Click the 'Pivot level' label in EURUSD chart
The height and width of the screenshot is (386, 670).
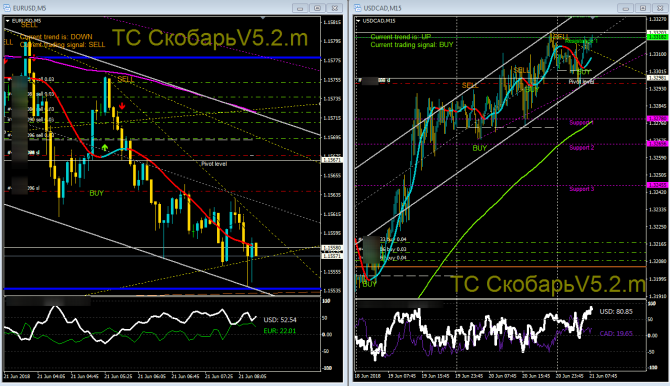coord(214,164)
